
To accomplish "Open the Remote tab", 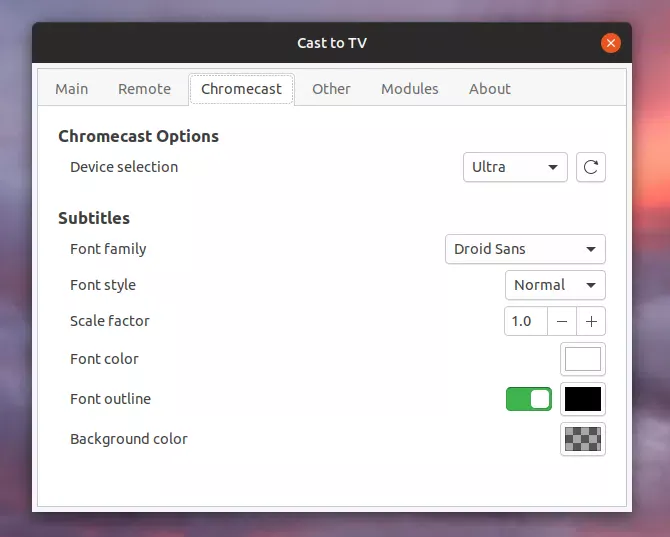I will point(144,89).
